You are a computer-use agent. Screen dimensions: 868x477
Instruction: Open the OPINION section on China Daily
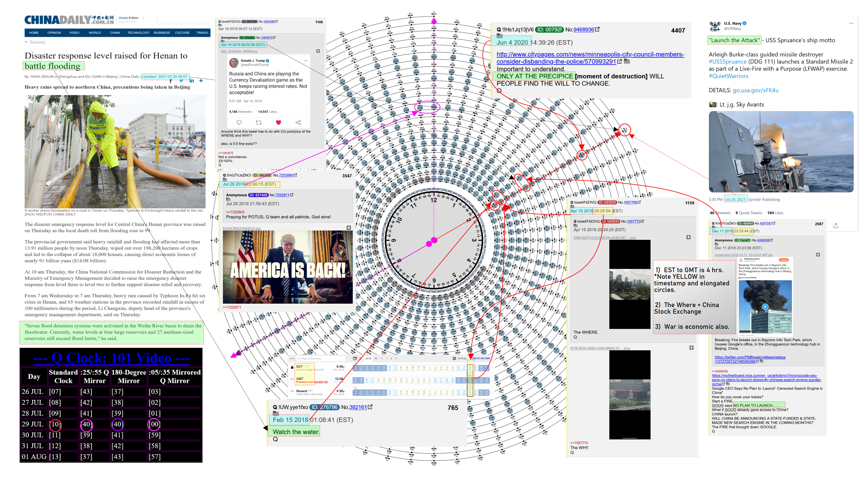point(54,33)
